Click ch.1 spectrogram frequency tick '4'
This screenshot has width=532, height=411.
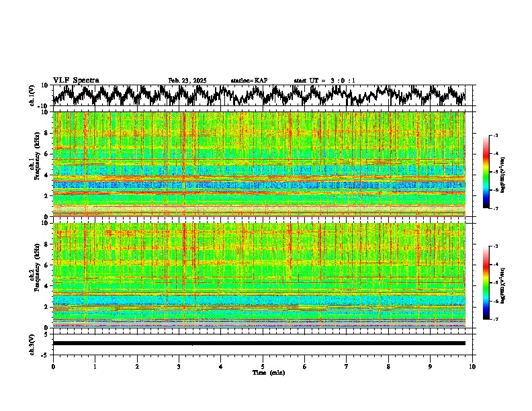click(x=46, y=175)
